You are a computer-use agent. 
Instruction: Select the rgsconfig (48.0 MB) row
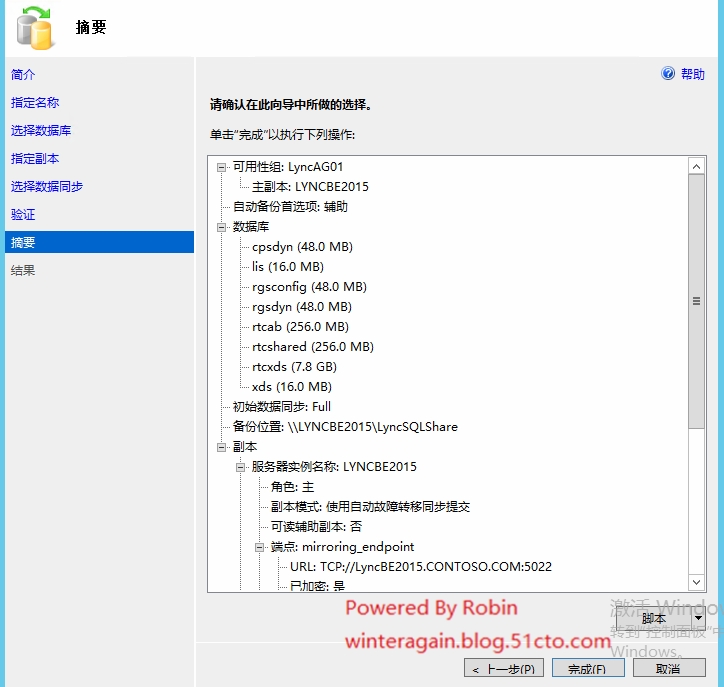(x=309, y=287)
